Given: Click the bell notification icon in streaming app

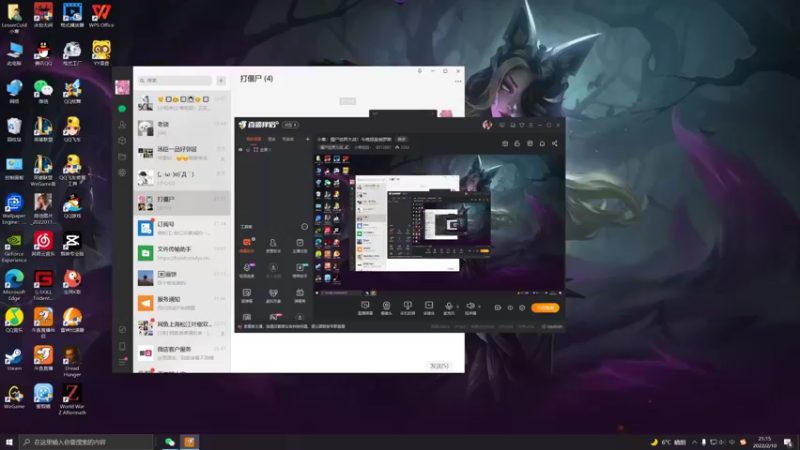Looking at the screenshot, I should click(x=542, y=143).
